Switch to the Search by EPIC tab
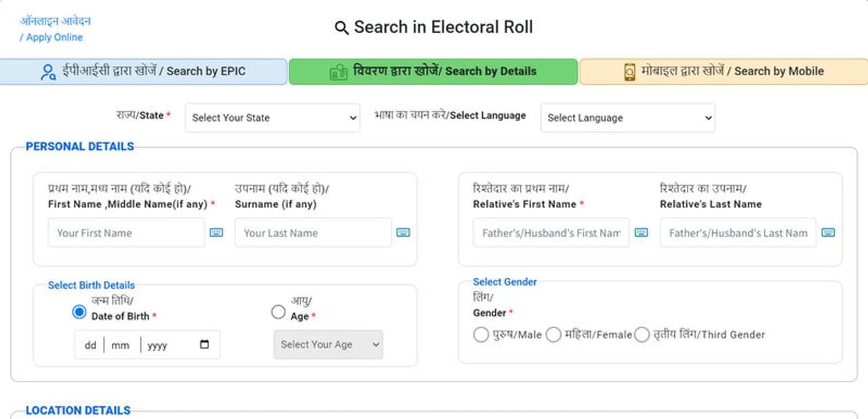The width and height of the screenshot is (868, 419). 143,72
